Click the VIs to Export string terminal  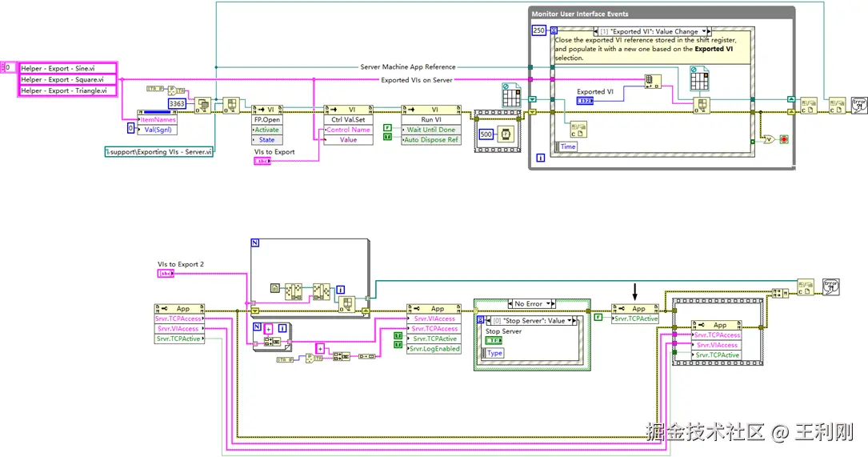(262, 161)
